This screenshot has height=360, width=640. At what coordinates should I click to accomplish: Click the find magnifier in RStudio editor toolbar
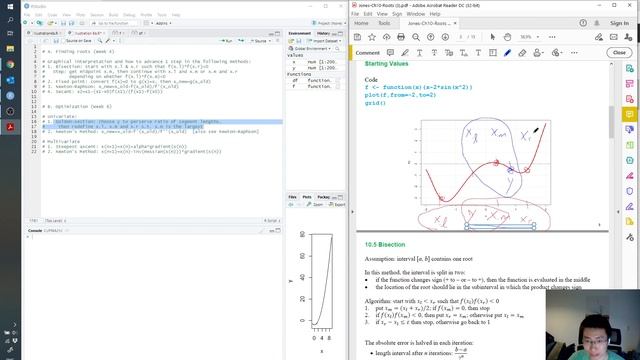click(x=100, y=41)
